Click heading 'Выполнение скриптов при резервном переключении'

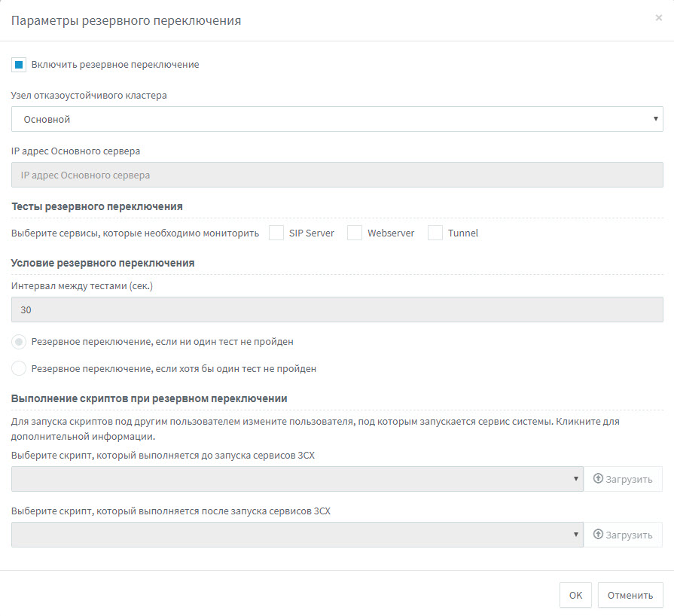149,398
